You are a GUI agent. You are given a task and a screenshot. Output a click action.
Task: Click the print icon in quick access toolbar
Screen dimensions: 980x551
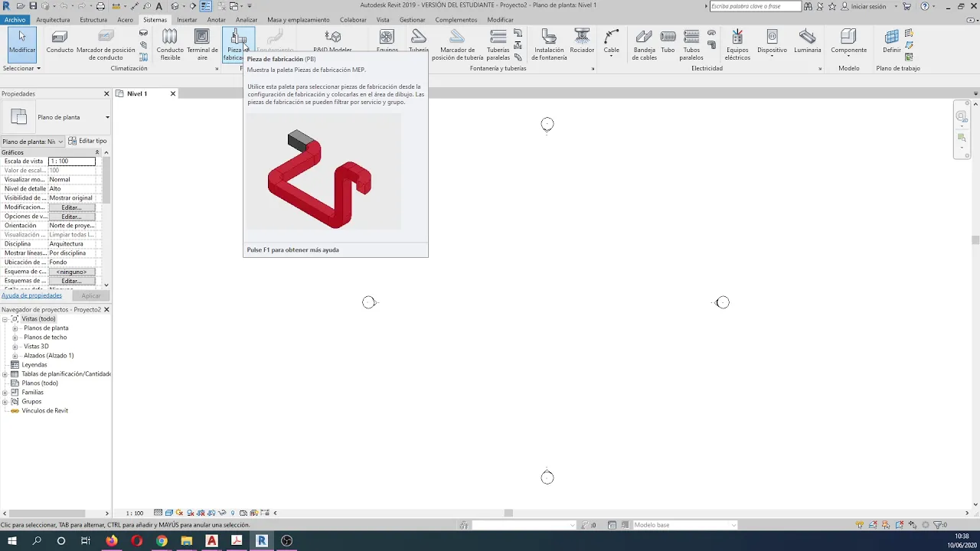tap(100, 6)
